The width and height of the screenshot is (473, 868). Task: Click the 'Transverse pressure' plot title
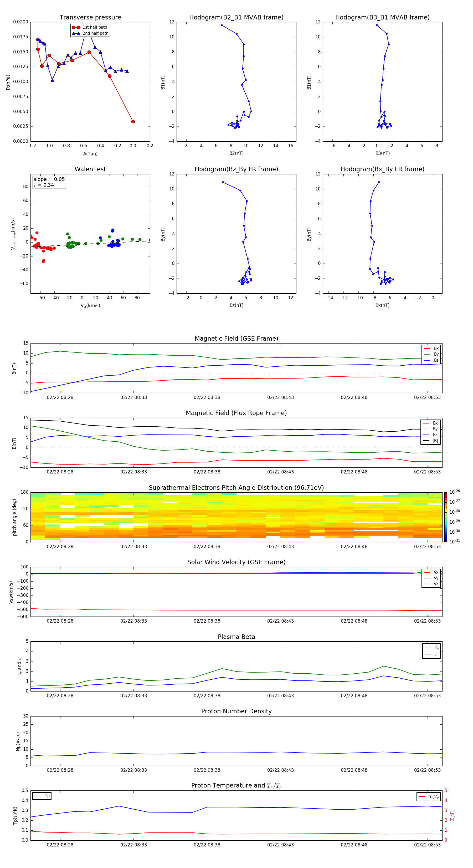[x=90, y=17]
